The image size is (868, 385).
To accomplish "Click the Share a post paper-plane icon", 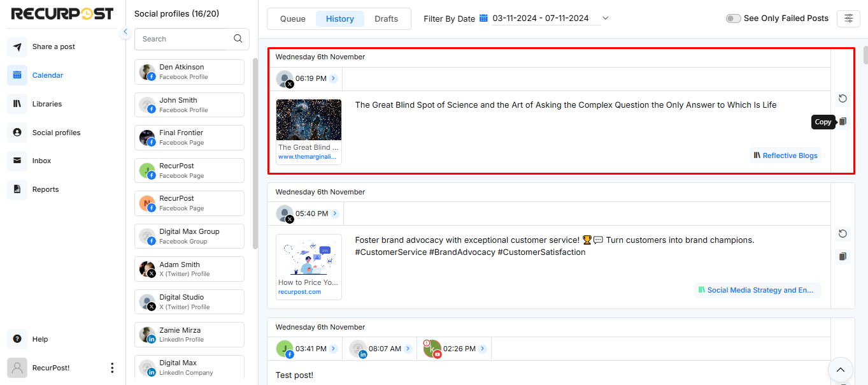I will (x=17, y=47).
